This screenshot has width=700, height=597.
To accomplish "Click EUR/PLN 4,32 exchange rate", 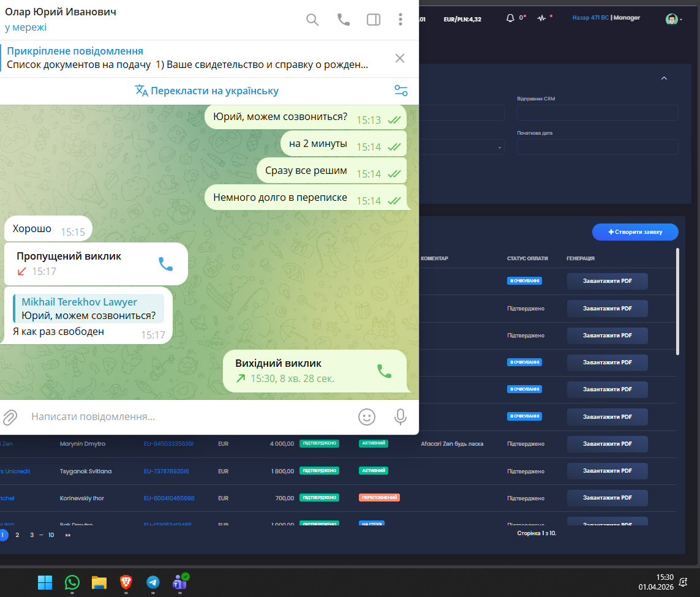I will click(x=462, y=19).
